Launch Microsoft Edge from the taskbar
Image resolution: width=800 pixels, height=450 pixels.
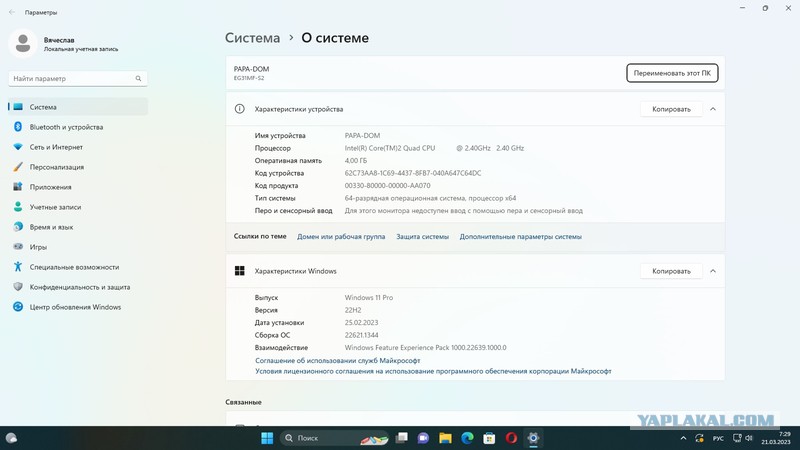(x=467, y=438)
